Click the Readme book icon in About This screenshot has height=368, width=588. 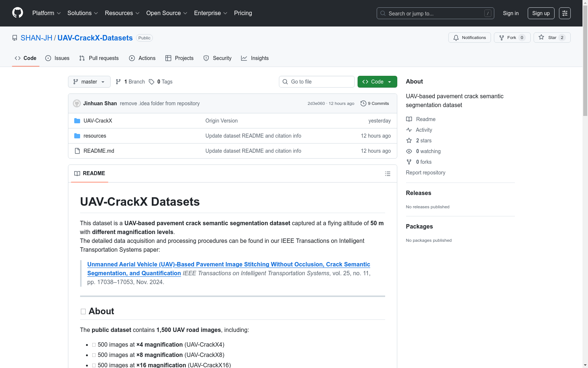[409, 119]
